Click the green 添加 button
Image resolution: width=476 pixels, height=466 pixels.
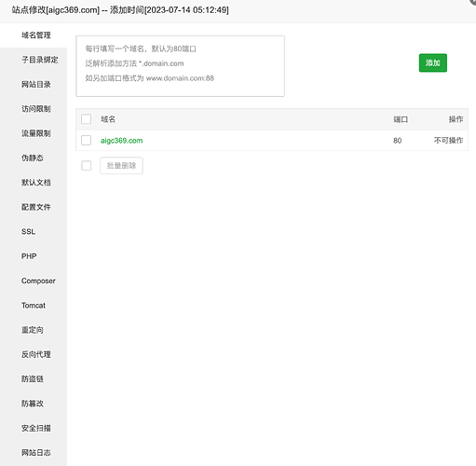[x=433, y=62]
